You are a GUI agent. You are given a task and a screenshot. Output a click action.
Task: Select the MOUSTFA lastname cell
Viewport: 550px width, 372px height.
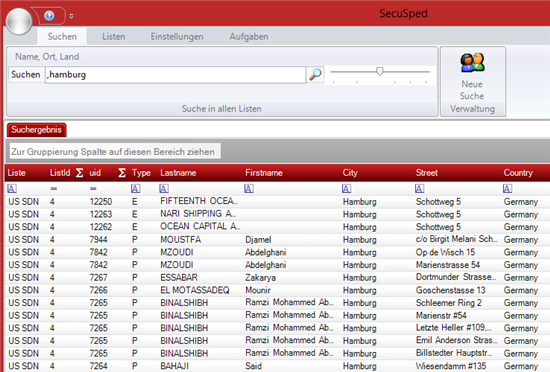[181, 239]
